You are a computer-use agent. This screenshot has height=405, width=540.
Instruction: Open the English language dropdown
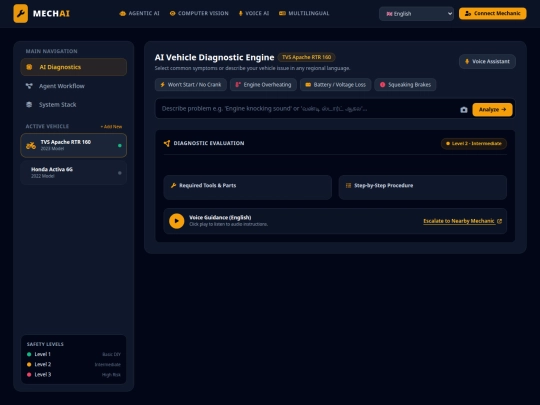point(416,14)
